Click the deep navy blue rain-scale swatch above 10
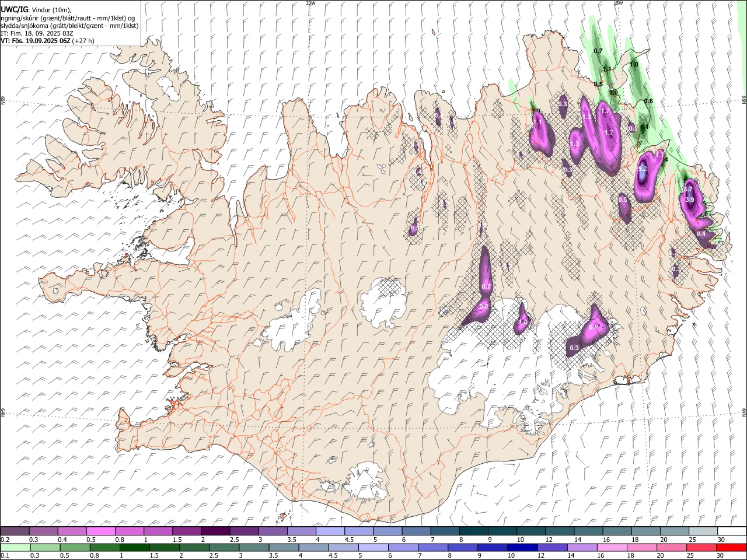Viewport: 747px width, 560px height. click(522, 547)
